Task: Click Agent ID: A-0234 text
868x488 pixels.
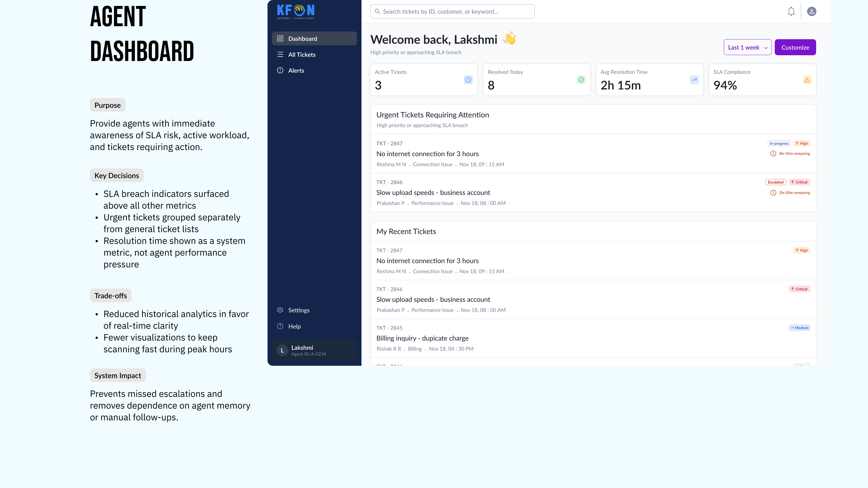Action: point(308,354)
